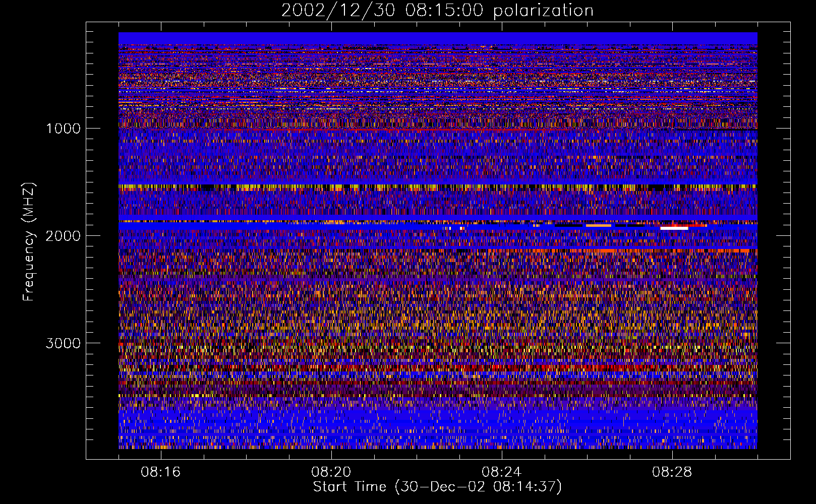Click the 08:16 time tick label
The image size is (816, 504).
(x=160, y=472)
